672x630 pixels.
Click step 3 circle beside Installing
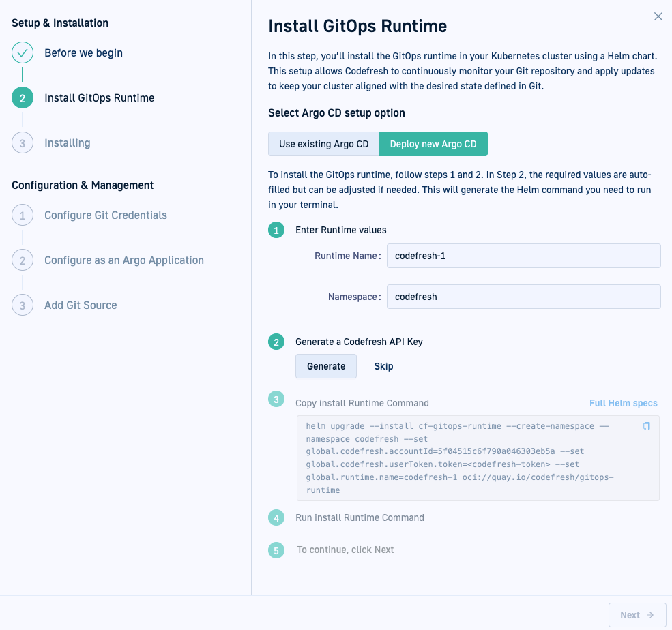(23, 143)
